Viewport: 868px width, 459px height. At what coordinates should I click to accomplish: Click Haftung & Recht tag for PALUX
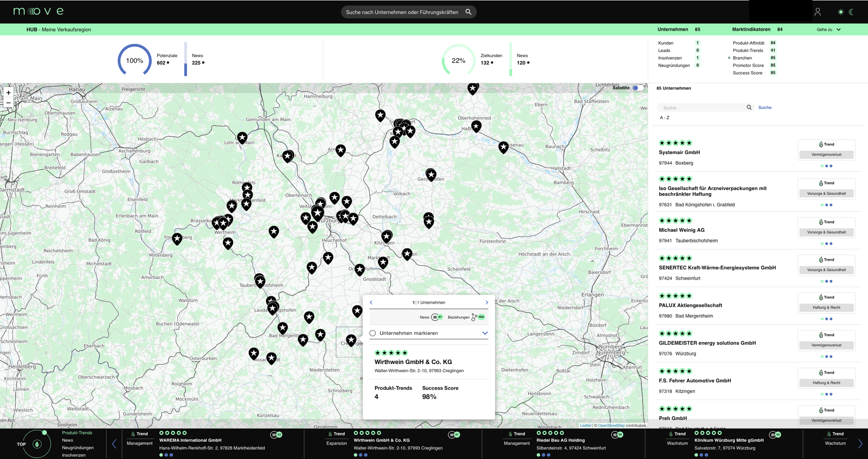point(826,308)
